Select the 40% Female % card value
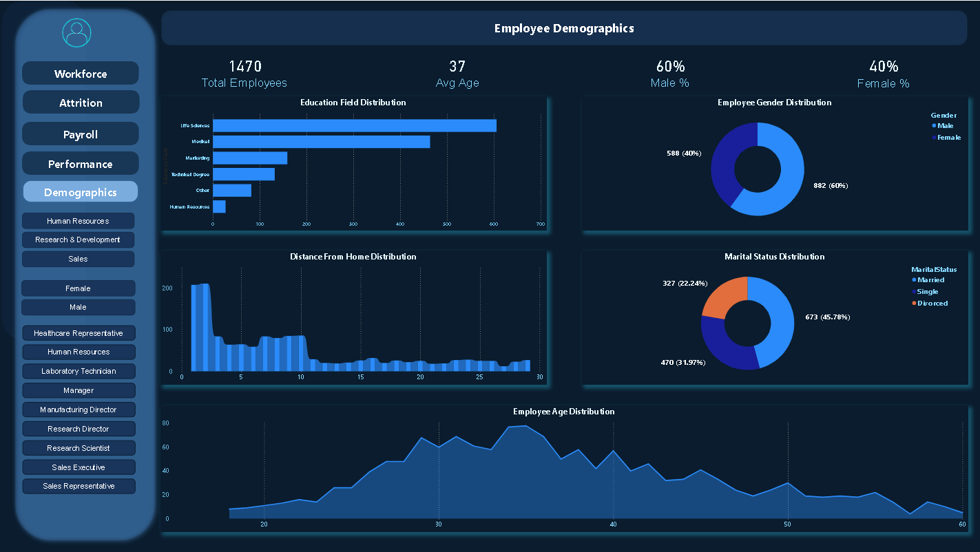The width and height of the screenshot is (980, 552). point(884,66)
